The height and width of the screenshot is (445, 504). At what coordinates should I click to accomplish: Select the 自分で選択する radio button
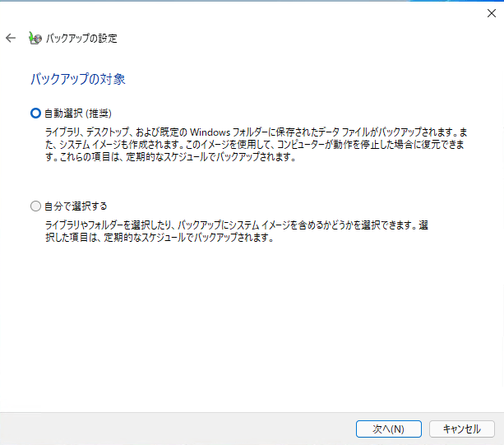point(35,206)
